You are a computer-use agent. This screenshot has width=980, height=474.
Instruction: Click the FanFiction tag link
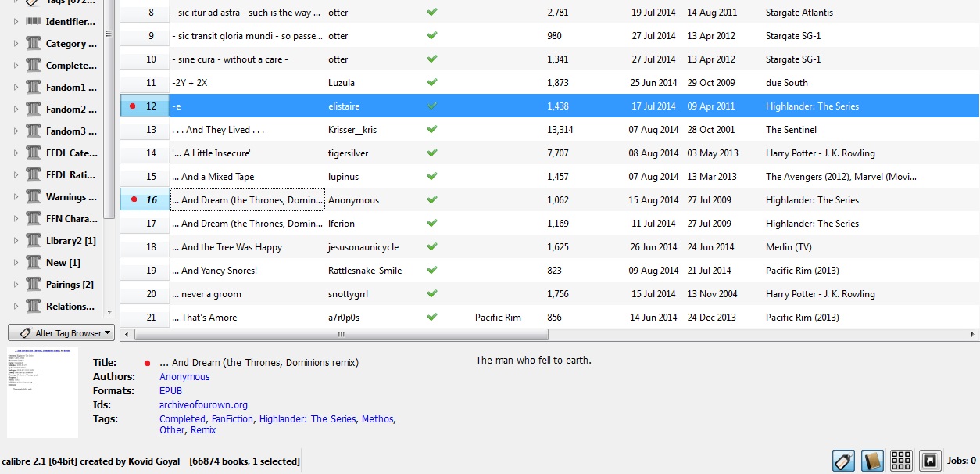pyautogui.click(x=232, y=419)
